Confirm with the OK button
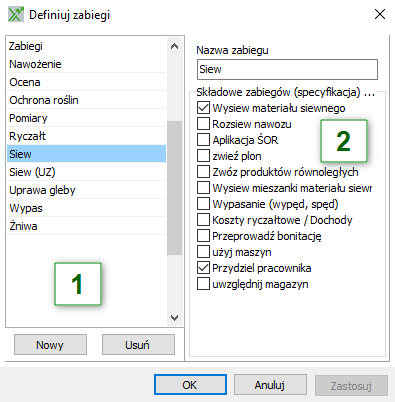Viewport: 395px width, 402px height. point(190,385)
